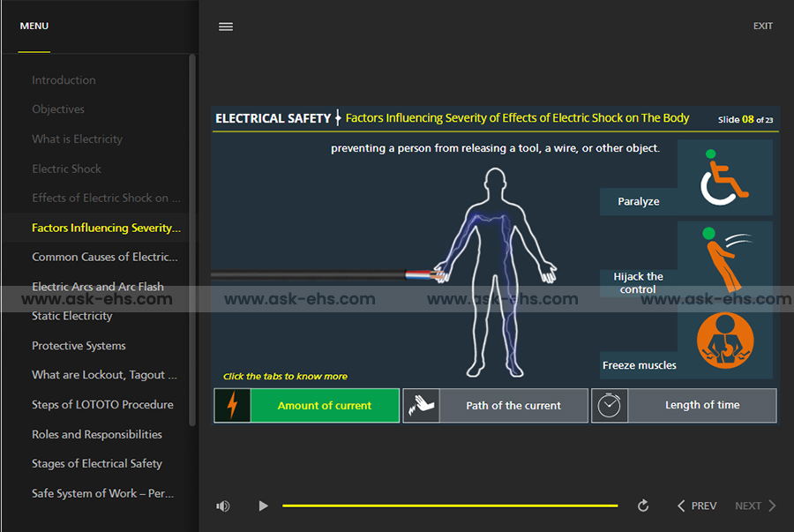Click the hand shock path icon
Viewport: 794px width, 532px height.
coord(422,406)
